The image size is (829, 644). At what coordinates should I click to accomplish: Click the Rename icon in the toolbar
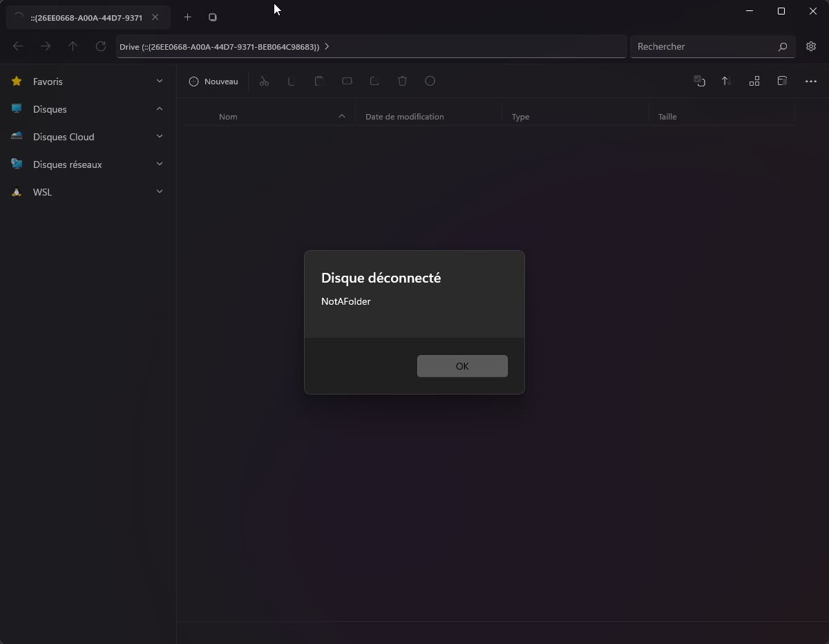[x=347, y=82]
